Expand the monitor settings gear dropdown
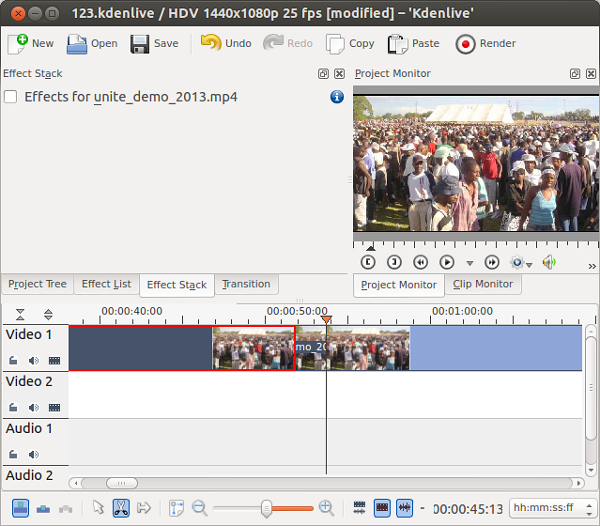 (521, 262)
